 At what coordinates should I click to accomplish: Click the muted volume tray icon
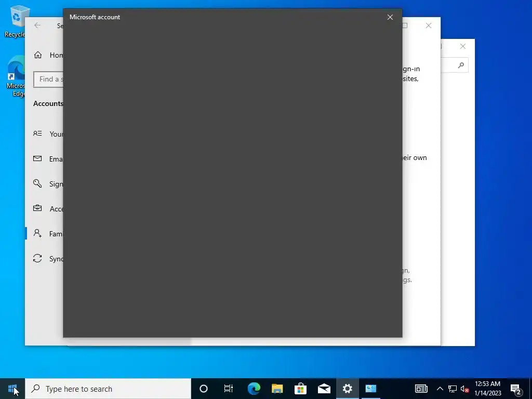click(x=465, y=389)
